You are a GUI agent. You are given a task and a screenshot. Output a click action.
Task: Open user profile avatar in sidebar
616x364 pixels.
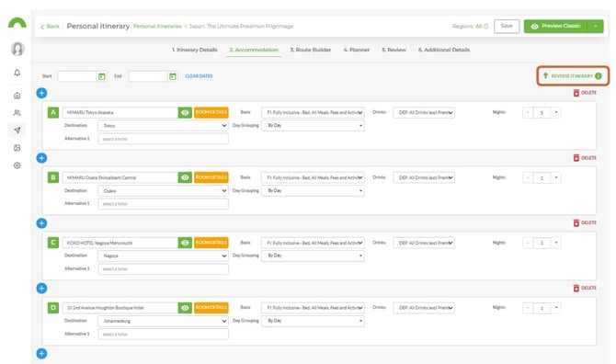click(x=17, y=49)
